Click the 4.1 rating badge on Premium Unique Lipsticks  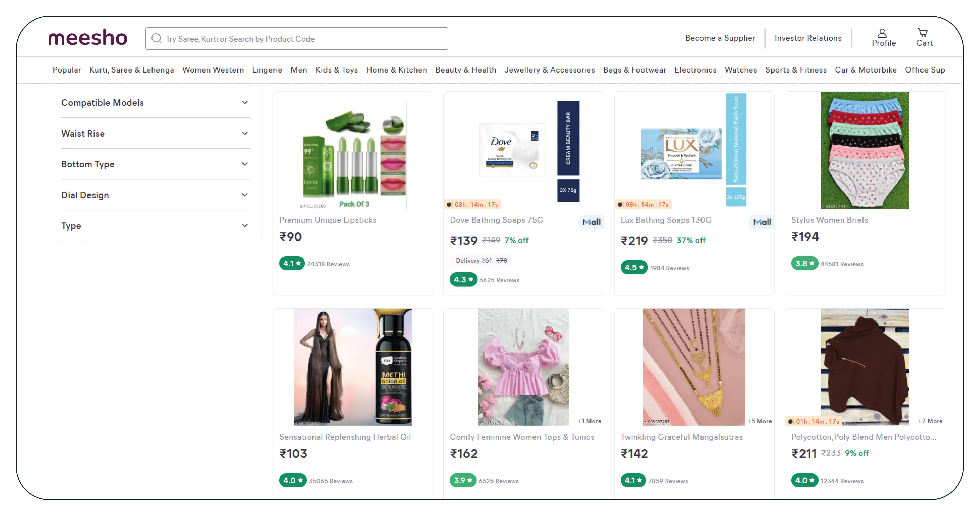pyautogui.click(x=292, y=263)
